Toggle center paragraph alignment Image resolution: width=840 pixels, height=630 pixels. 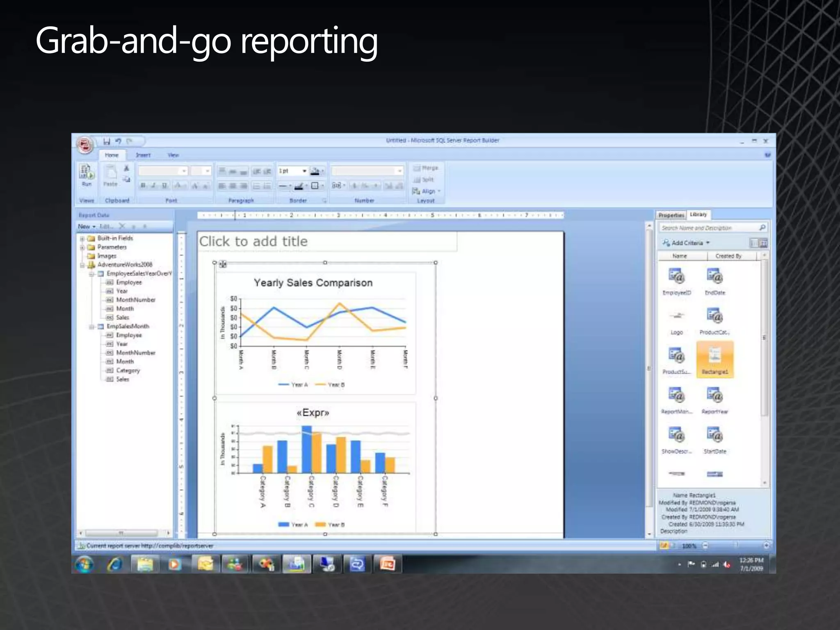pyautogui.click(x=233, y=186)
